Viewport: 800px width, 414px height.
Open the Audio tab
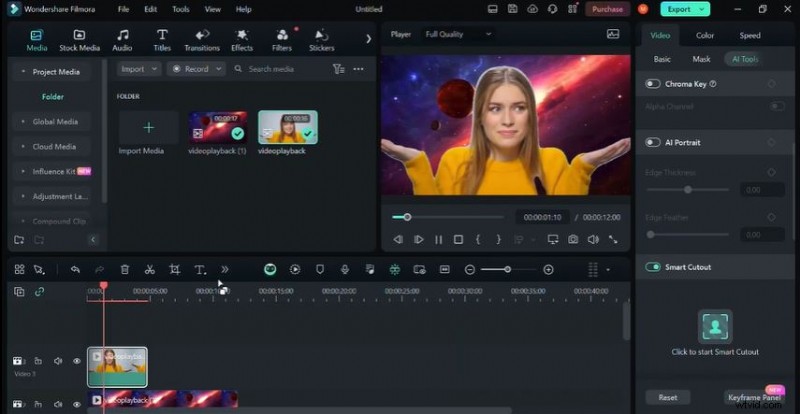pyautogui.click(x=122, y=40)
